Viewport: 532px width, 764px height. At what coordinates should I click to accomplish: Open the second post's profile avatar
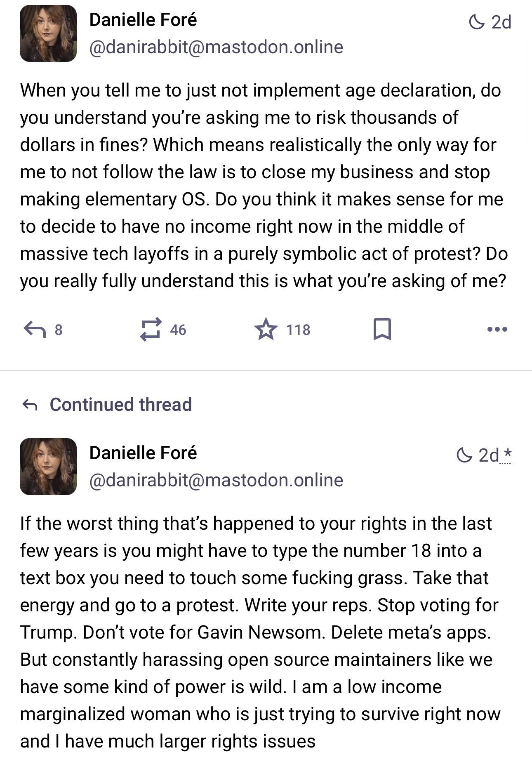48,467
